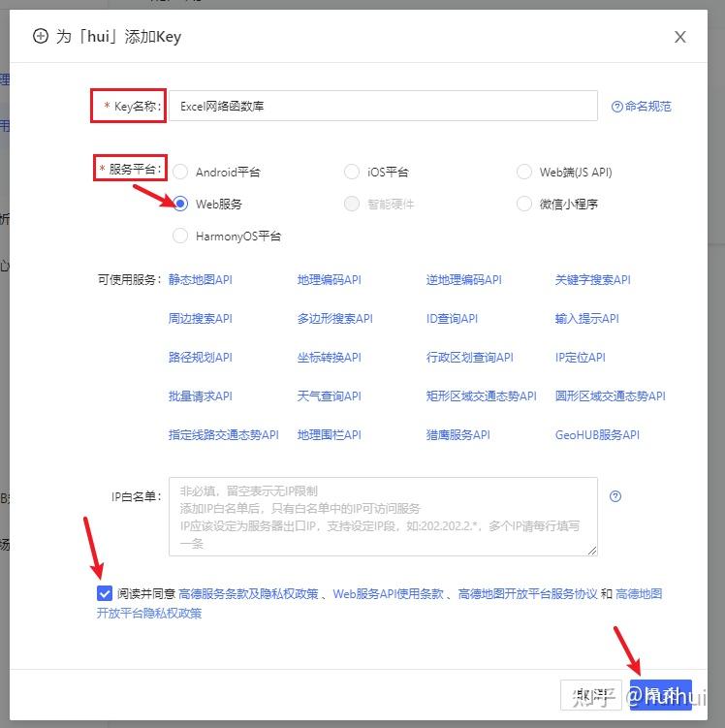Image resolution: width=725 pixels, height=728 pixels.
Task: Open the IP定位API link
Action: [x=581, y=357]
